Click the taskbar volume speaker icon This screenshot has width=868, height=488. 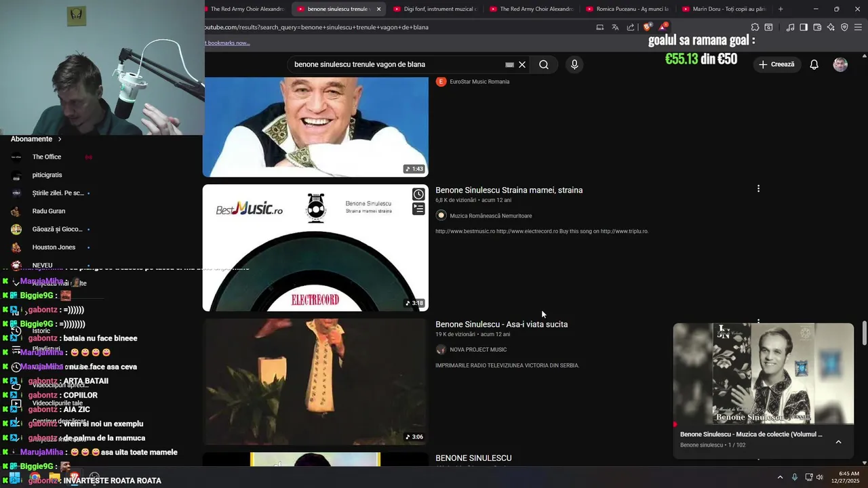[819, 477]
